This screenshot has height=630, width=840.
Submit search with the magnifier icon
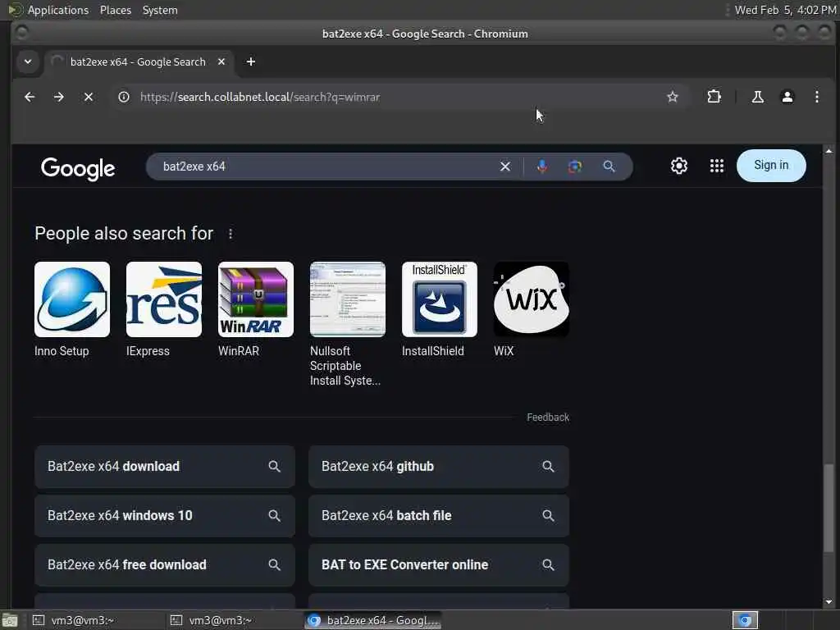[x=609, y=167]
